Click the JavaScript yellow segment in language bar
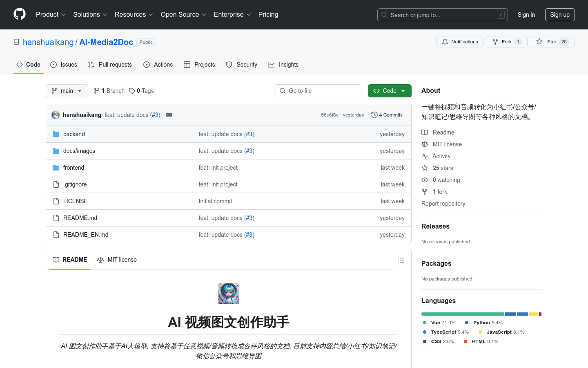The image size is (588, 368). coord(533,314)
